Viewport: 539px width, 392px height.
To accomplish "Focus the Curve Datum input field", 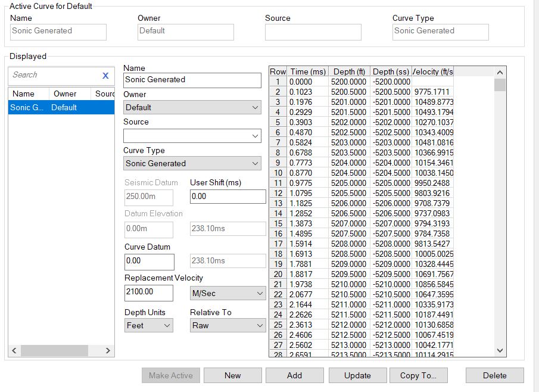I will 149,261.
